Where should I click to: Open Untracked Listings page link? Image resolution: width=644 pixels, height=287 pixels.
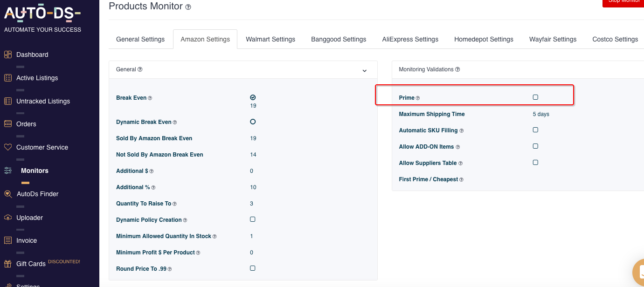[x=43, y=101]
